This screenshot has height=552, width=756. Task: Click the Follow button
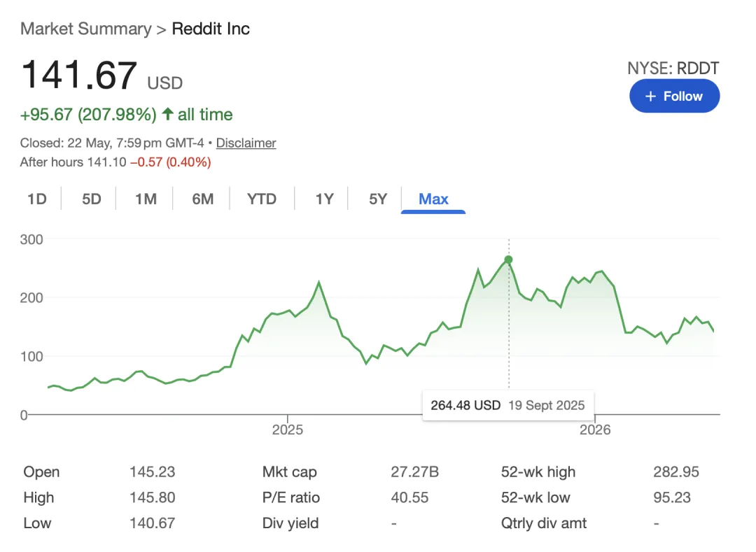674,96
